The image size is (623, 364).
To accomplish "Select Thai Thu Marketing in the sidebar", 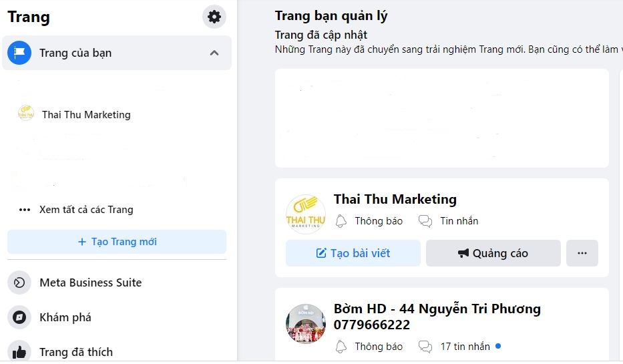I will (x=86, y=114).
